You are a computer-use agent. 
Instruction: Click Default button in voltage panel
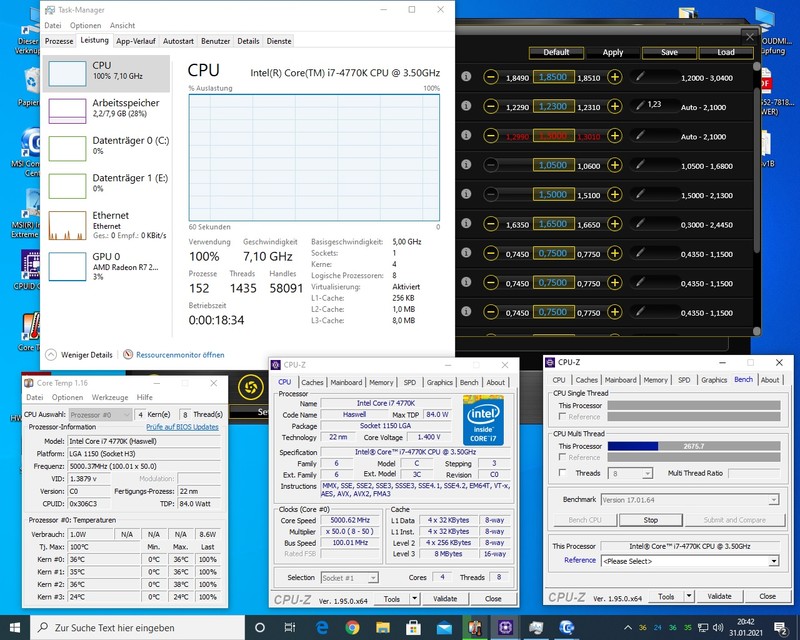(556, 52)
